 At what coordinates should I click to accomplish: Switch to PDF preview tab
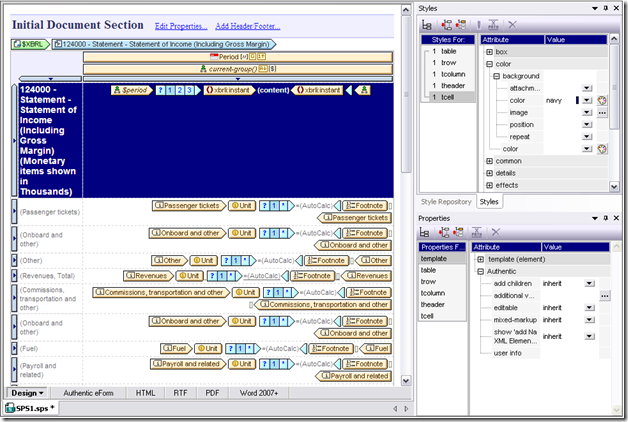(212, 393)
